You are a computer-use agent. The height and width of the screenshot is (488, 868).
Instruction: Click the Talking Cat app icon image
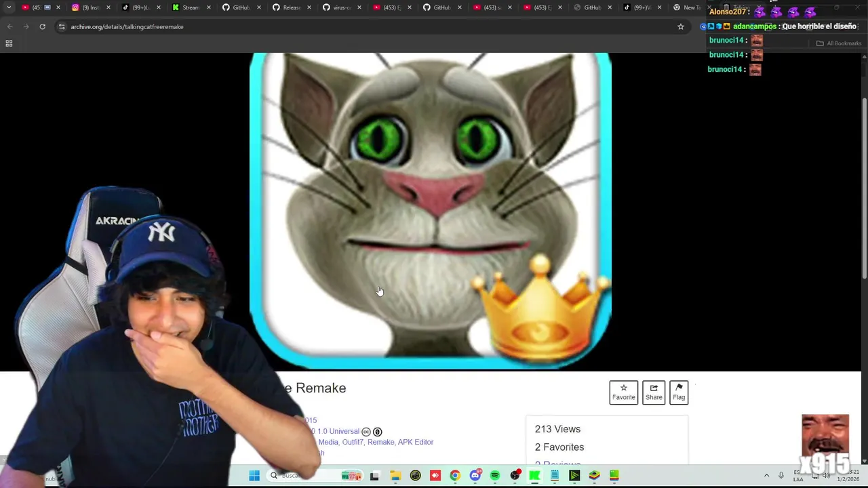pos(431,211)
